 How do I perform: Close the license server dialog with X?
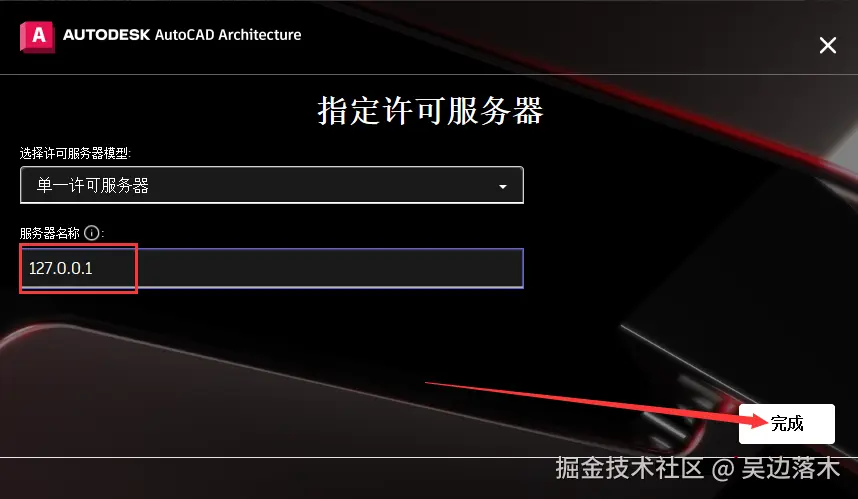point(828,45)
